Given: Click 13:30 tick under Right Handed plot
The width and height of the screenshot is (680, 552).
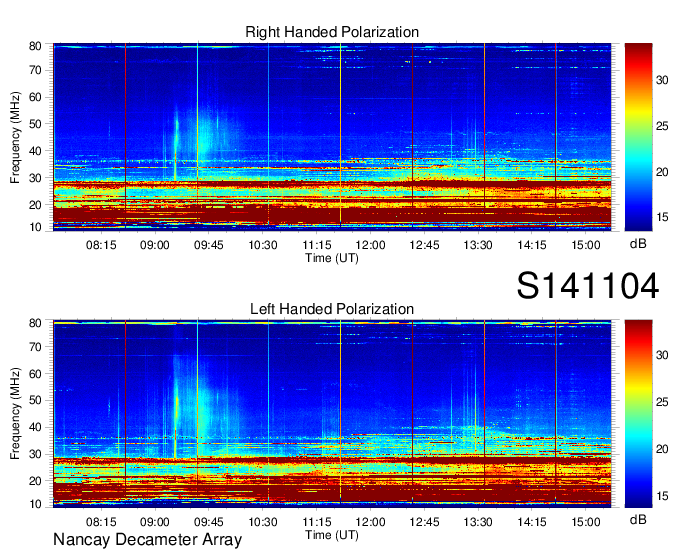Looking at the screenshot, I should (x=478, y=245).
